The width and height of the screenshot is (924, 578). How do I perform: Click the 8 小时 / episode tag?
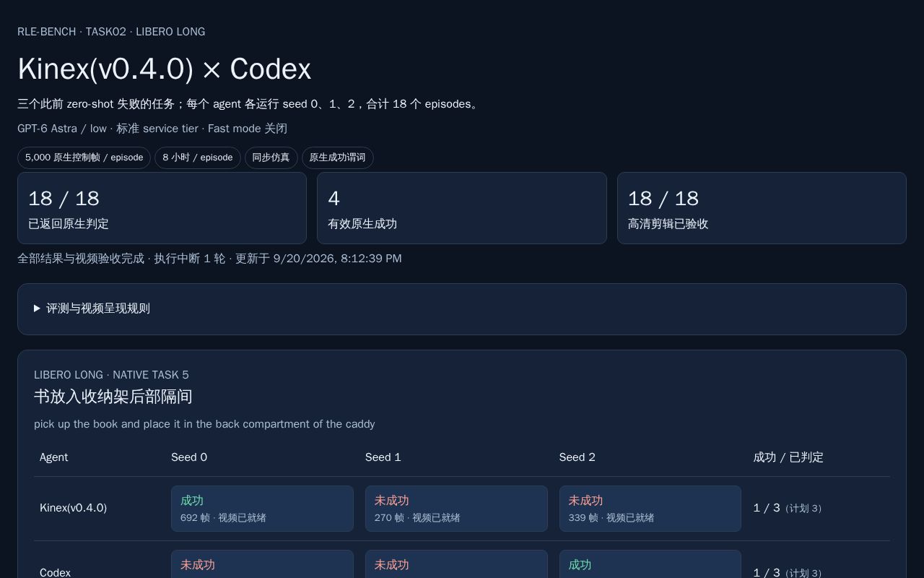click(x=198, y=158)
